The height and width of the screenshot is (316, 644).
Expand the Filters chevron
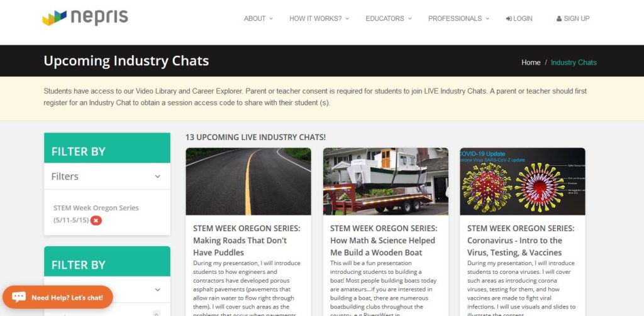[x=158, y=177]
